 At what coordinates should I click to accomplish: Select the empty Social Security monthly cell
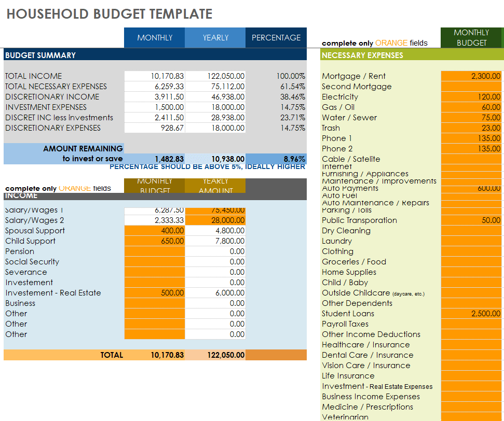click(155, 262)
